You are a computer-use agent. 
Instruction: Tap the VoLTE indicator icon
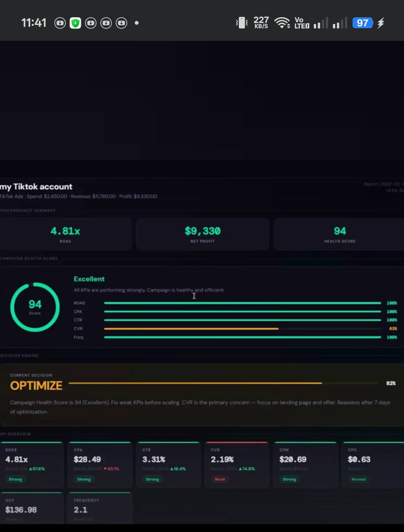click(x=302, y=23)
